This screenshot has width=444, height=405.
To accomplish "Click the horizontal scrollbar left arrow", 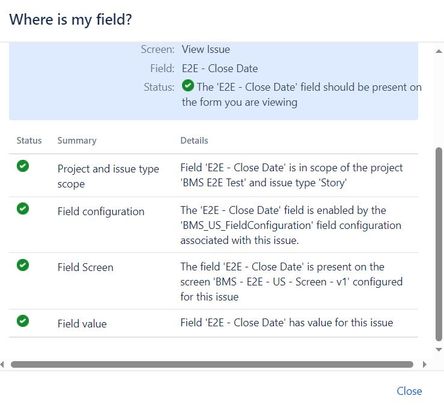I will coord(2,364).
